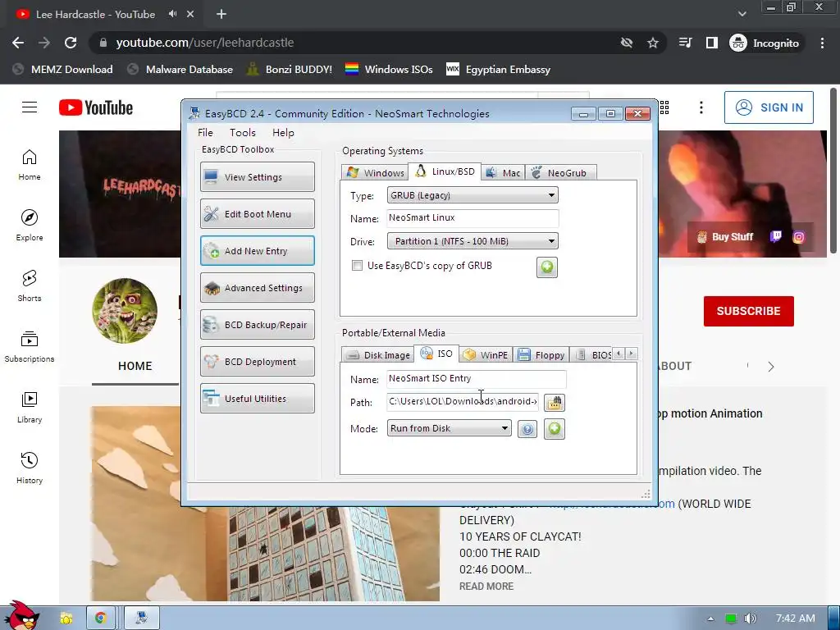This screenshot has height=630, width=840.
Task: Expand the Type GRUB (Legacy) dropdown
Action: coord(472,195)
